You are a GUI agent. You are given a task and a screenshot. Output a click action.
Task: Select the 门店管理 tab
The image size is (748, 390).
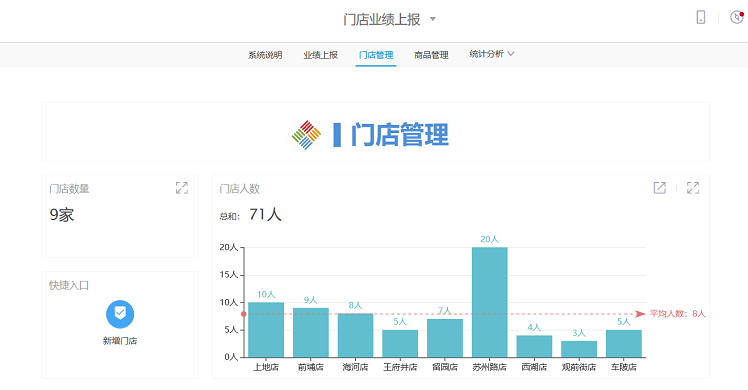[376, 55]
